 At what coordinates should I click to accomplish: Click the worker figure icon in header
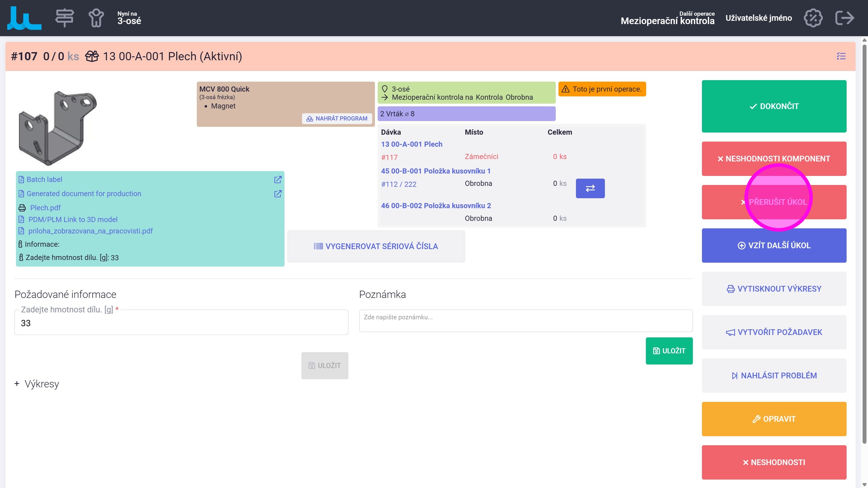(x=96, y=18)
